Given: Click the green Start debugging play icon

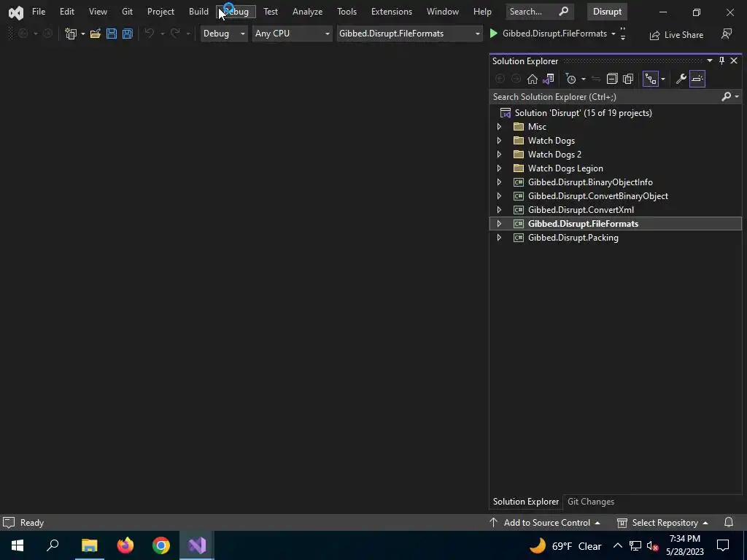Looking at the screenshot, I should point(494,34).
